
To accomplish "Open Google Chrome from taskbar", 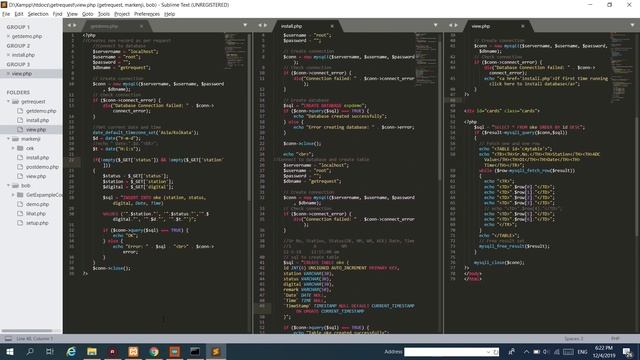I will [154, 351].
